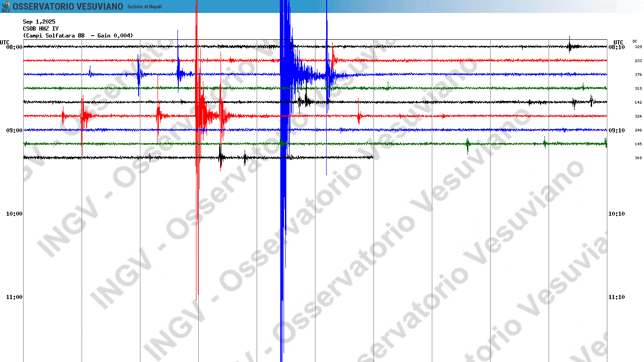Click the UTC label at top right
The width and height of the screenshot is (644, 362).
click(618, 42)
